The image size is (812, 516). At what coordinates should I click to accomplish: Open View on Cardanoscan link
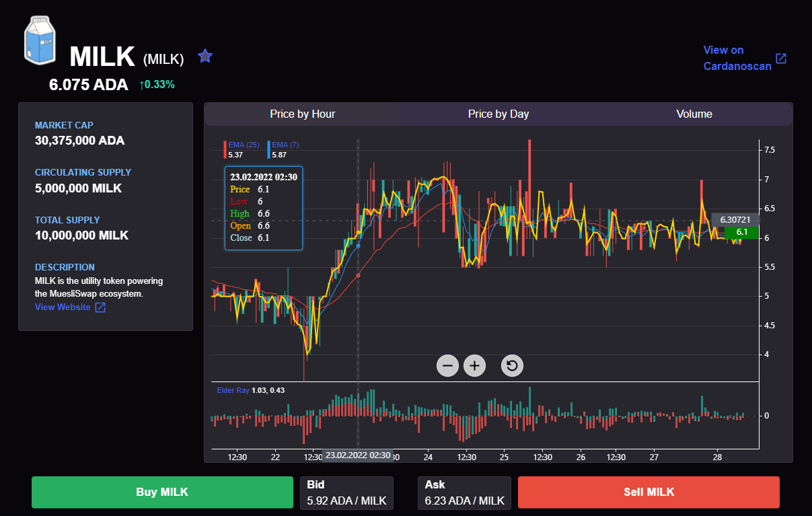pyautogui.click(x=737, y=58)
